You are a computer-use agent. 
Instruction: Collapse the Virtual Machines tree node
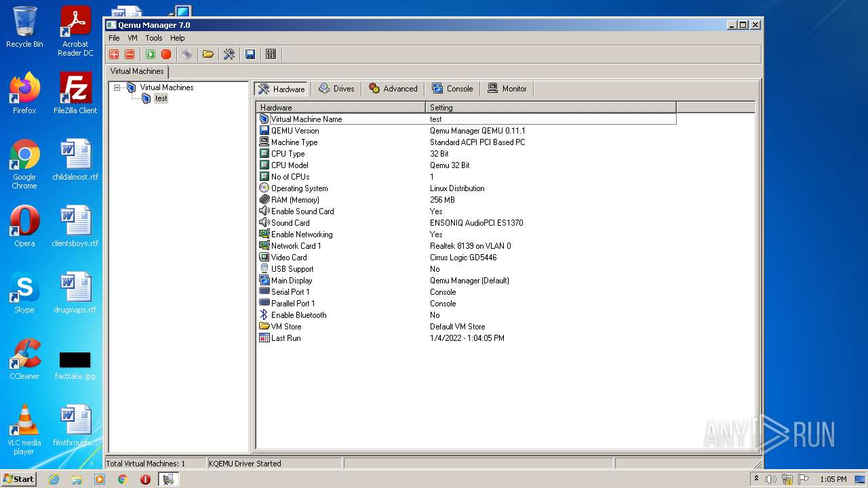117,87
